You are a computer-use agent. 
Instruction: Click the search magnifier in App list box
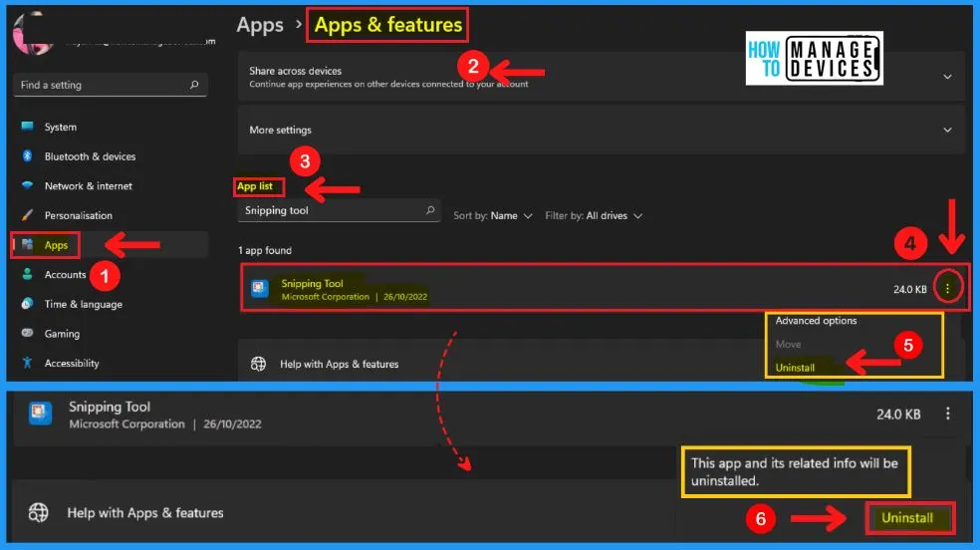430,210
